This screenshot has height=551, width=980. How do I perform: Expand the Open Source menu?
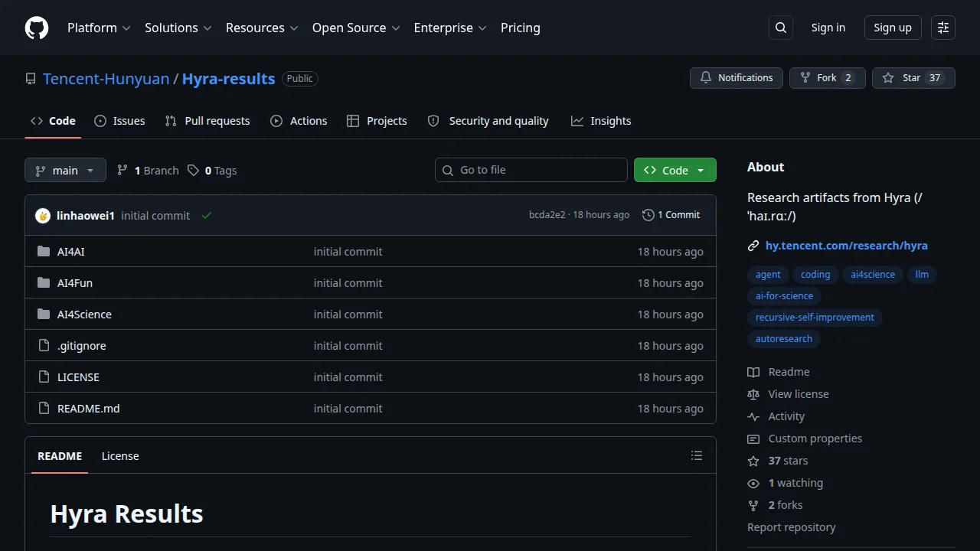[x=356, y=28]
